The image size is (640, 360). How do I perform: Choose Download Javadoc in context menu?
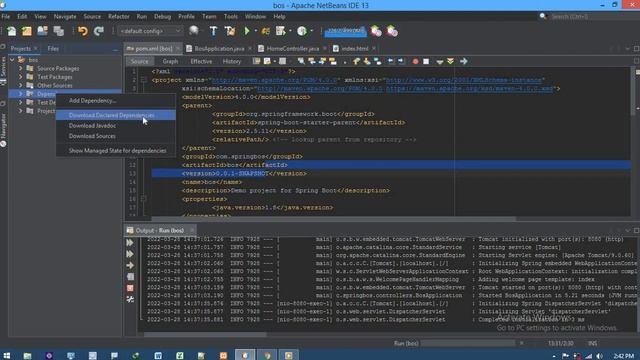click(x=116, y=126)
